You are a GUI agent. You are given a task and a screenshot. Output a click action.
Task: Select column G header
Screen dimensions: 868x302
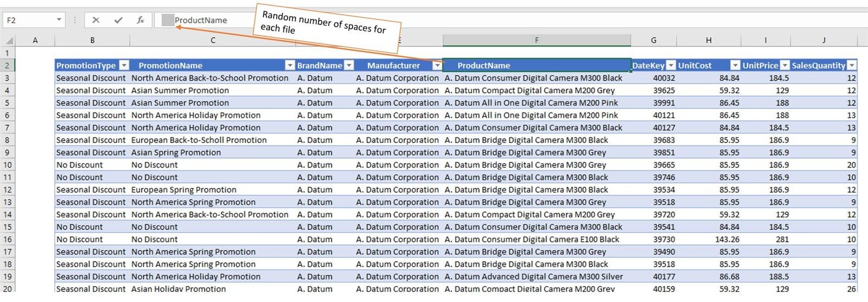point(653,40)
